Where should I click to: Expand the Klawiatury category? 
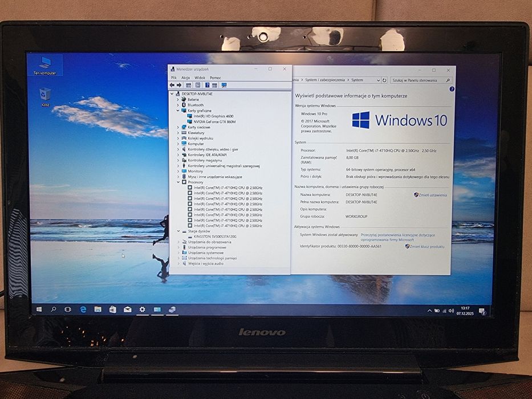[178, 133]
